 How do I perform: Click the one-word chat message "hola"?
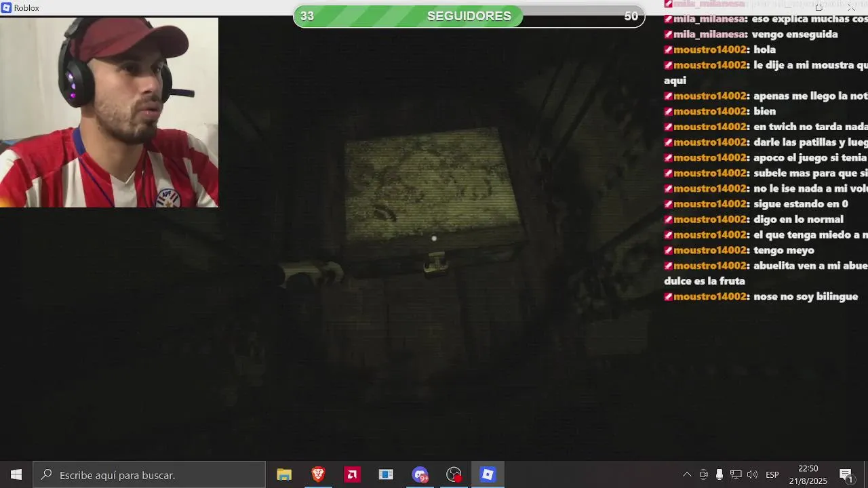[x=764, y=49]
